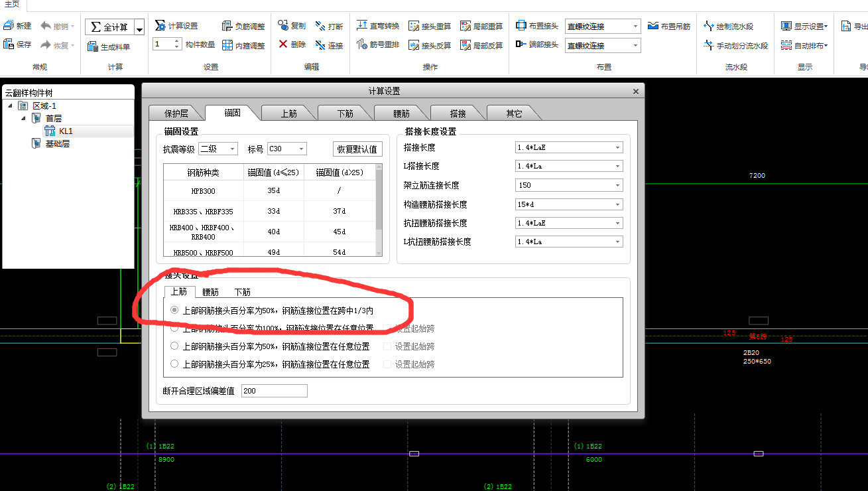Viewport: 868px width, 491px height.
Task: Toggle 设置起始跨 checkbox on the 25% row
Action: pyautogui.click(x=387, y=364)
